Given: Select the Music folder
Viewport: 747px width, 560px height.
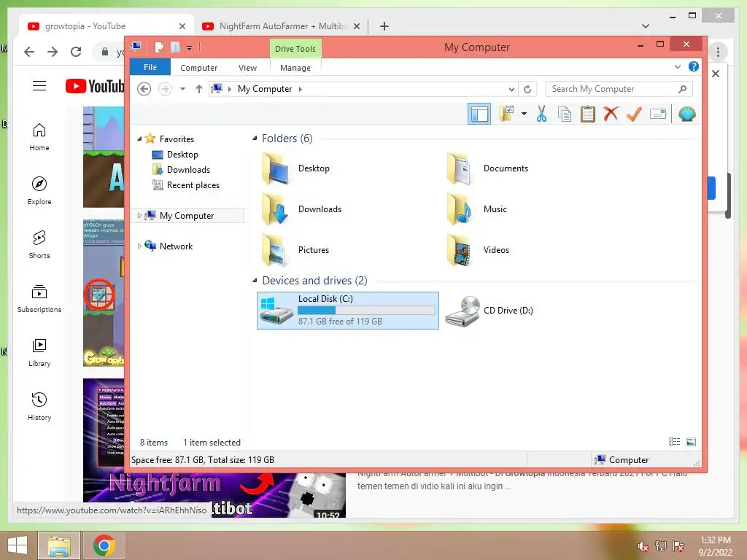Looking at the screenshot, I should click(477, 209).
